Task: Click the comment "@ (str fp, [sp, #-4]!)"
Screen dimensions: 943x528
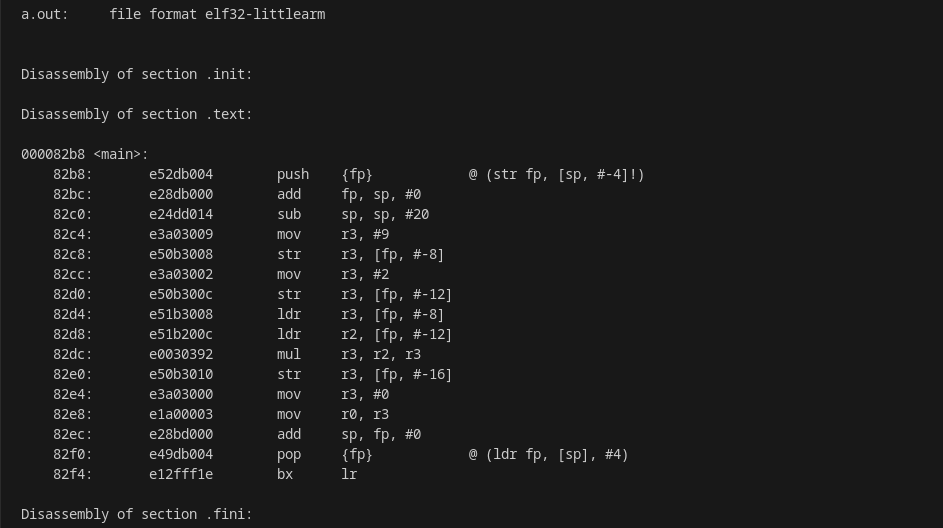Action: pos(557,174)
